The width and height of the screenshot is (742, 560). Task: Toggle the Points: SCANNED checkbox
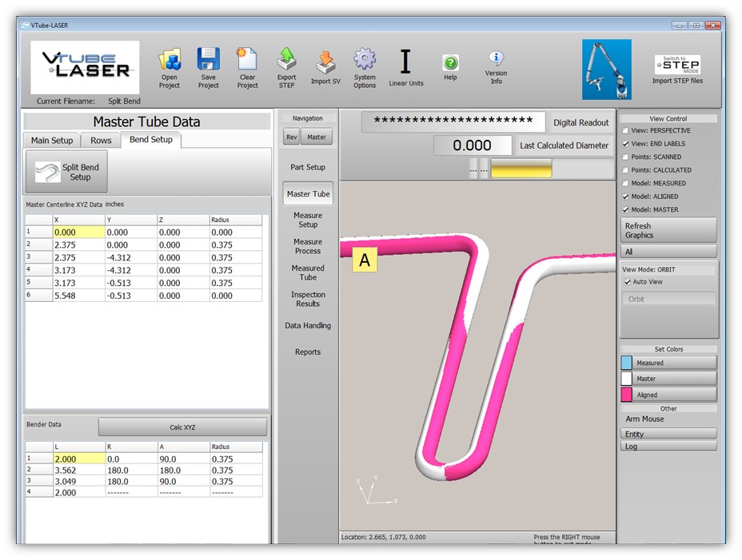(x=625, y=157)
